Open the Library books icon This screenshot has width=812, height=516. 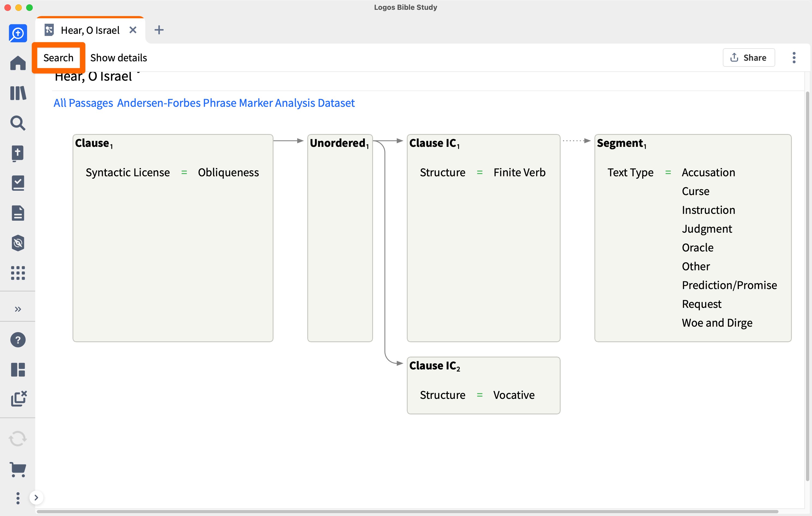coord(17,93)
